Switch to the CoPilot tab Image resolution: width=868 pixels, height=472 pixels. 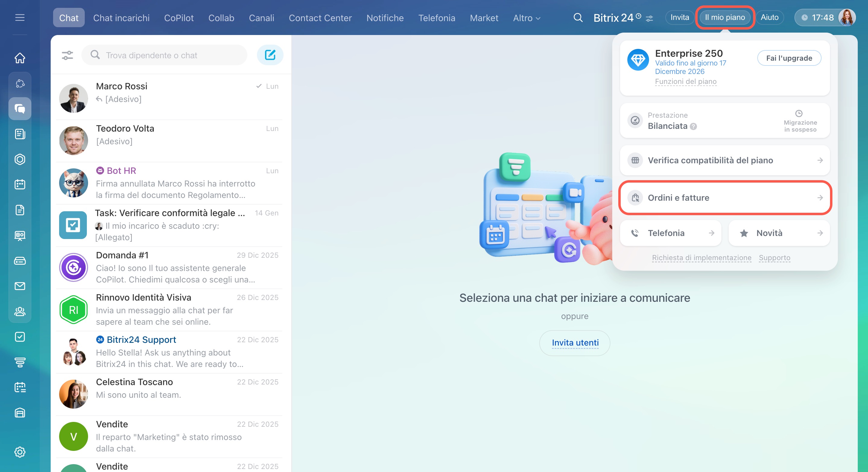pyautogui.click(x=179, y=18)
